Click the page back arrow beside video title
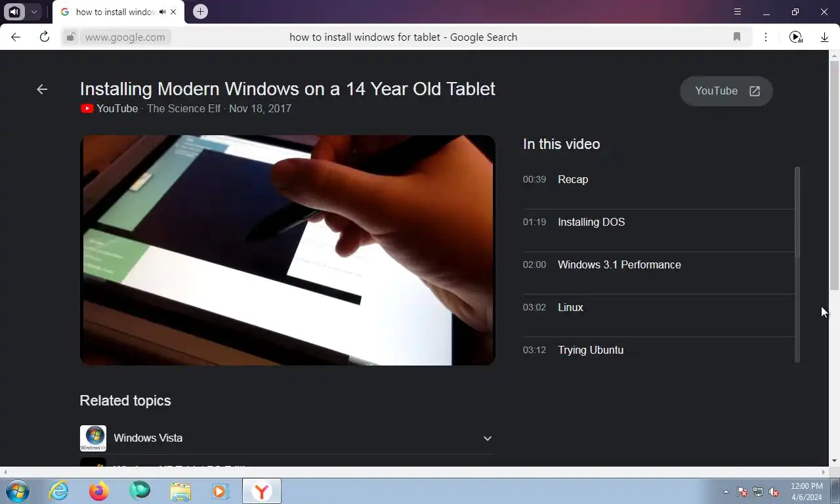Image resolution: width=840 pixels, height=504 pixels. (42, 89)
